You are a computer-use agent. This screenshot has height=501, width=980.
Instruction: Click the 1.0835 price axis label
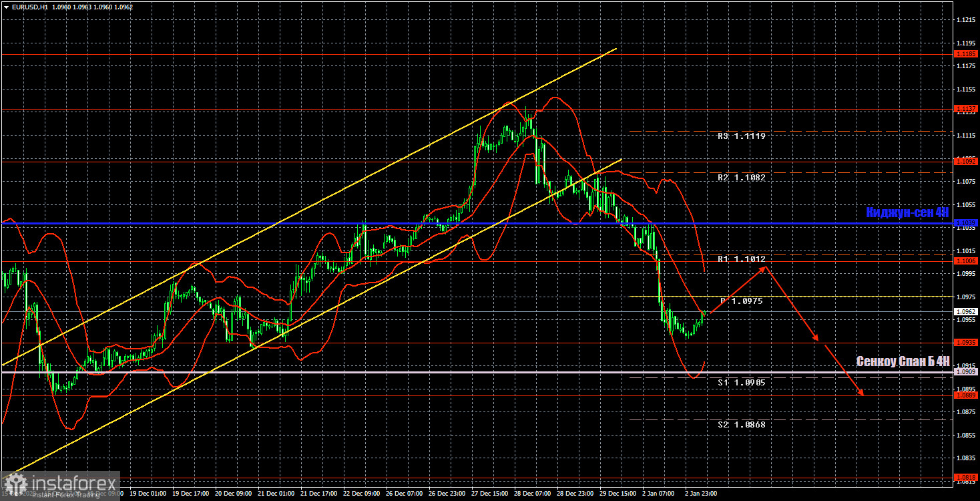coord(966,458)
